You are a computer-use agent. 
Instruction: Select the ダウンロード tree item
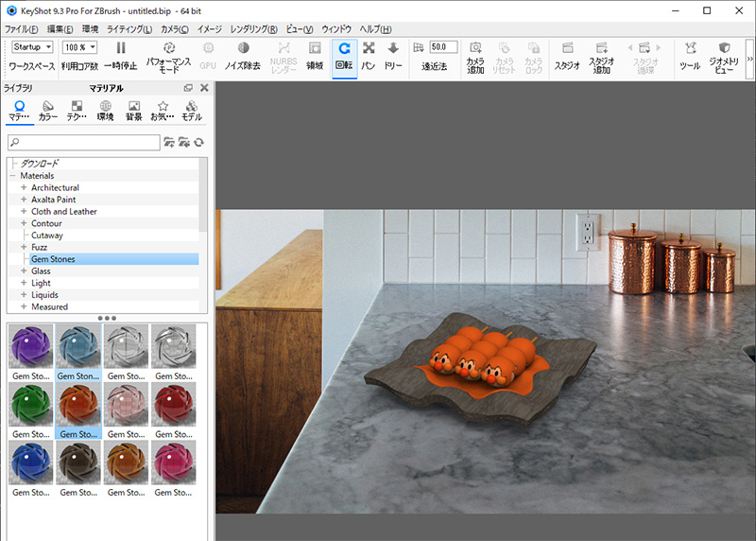40,164
